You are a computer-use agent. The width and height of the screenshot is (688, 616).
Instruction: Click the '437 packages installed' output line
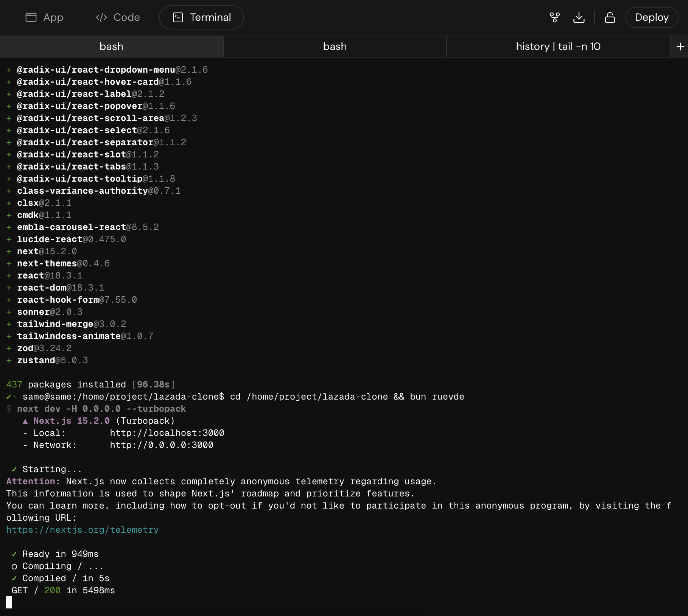90,384
